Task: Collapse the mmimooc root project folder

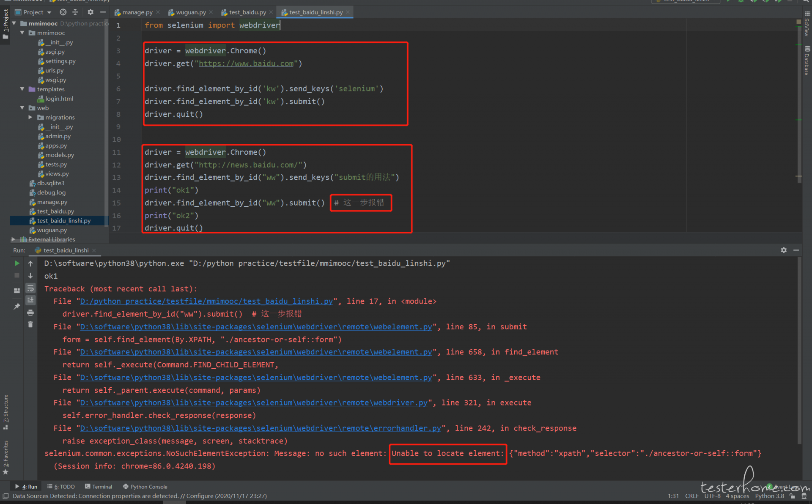Action: (x=14, y=23)
